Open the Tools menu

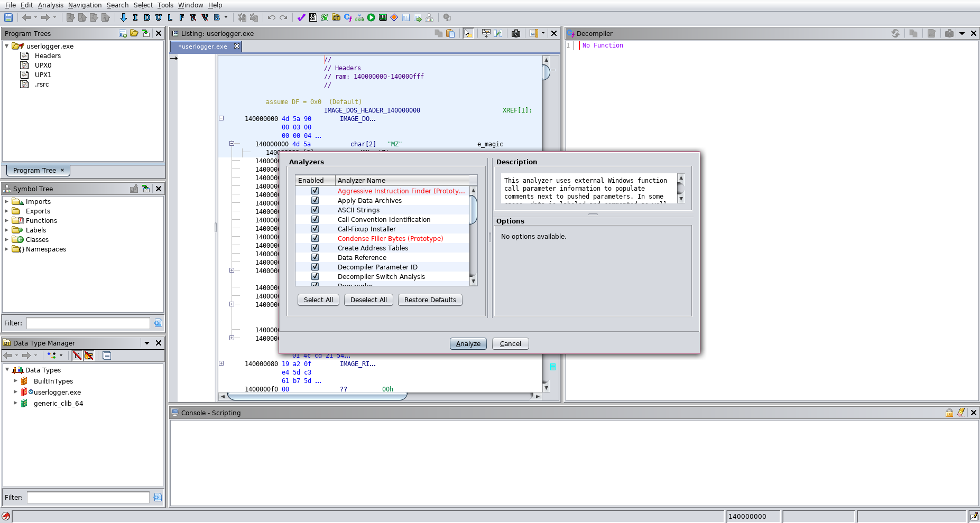pyautogui.click(x=165, y=5)
